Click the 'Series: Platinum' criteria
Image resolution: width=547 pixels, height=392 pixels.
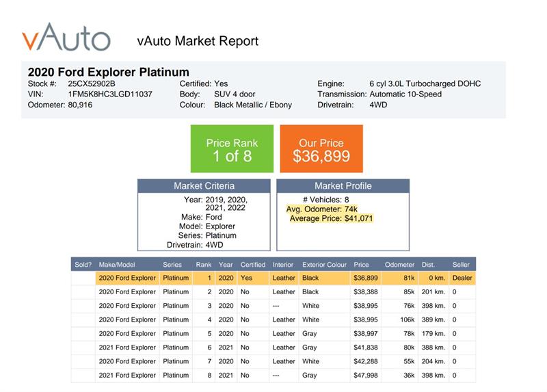tap(207, 235)
